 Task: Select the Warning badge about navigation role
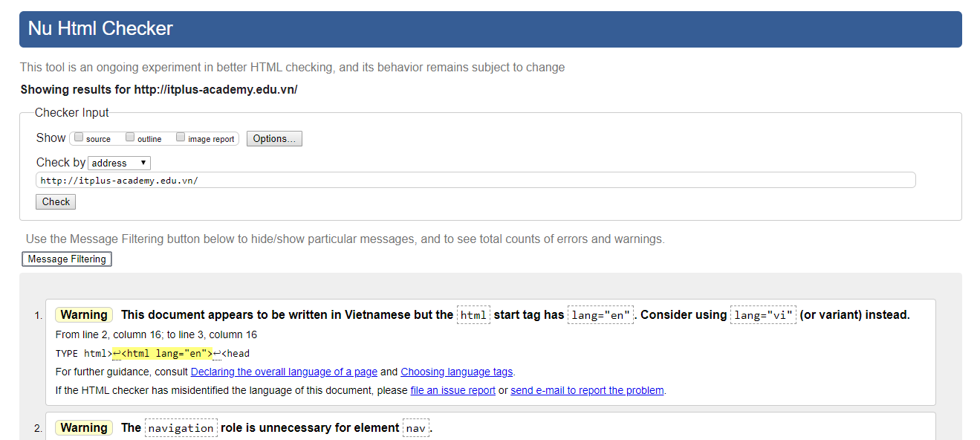[x=84, y=428]
